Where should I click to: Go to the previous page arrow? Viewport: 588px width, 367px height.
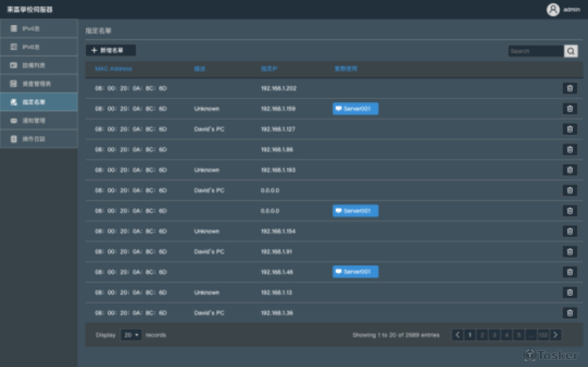pos(457,335)
